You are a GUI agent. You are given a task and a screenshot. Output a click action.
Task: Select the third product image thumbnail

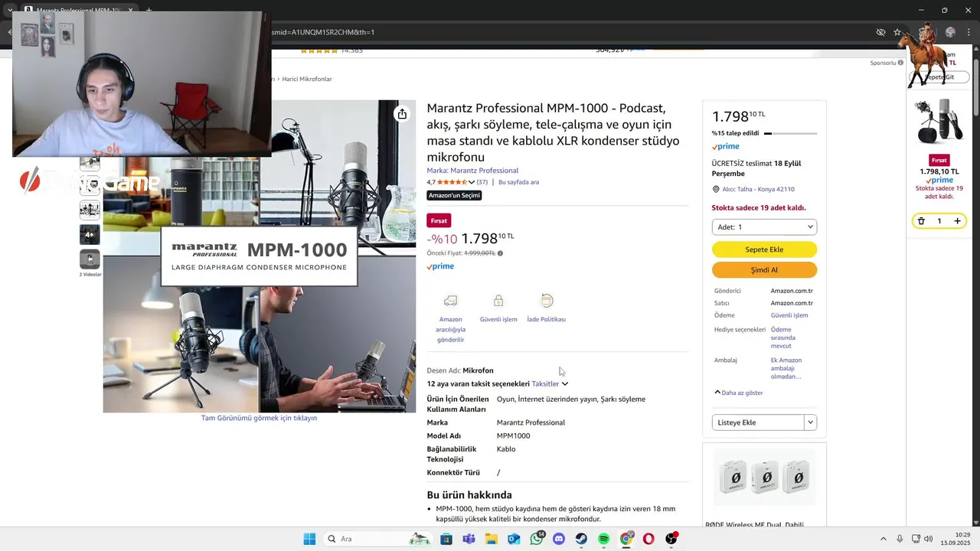[x=90, y=210]
